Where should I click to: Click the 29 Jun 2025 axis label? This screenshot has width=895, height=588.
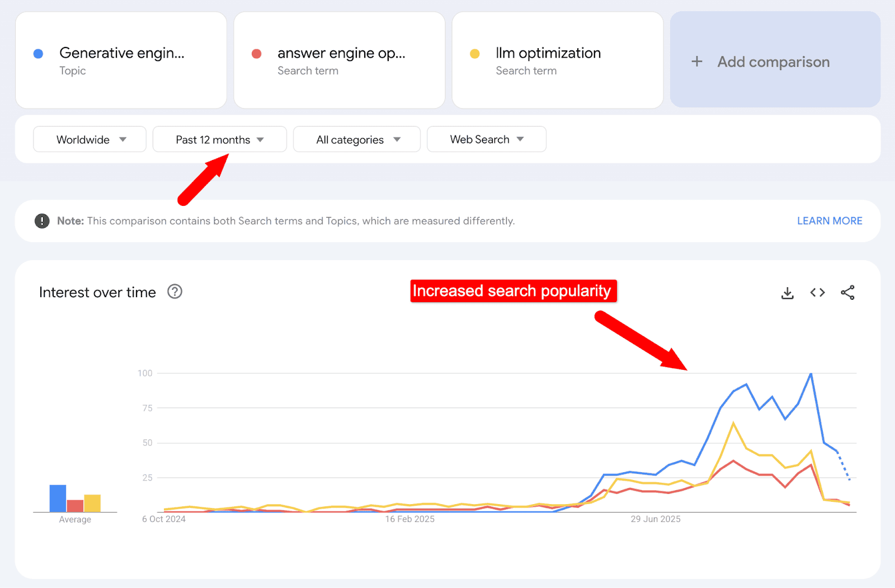[656, 519]
